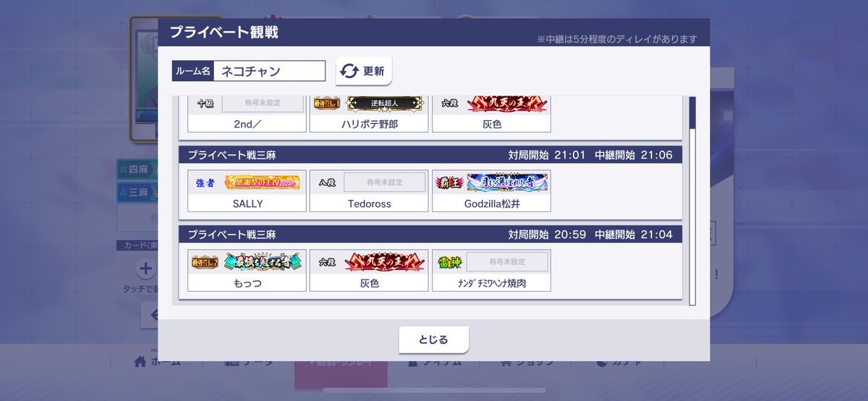
Task: Select player card ナンダチミワヘンナ焼肉
Action: click(x=492, y=271)
